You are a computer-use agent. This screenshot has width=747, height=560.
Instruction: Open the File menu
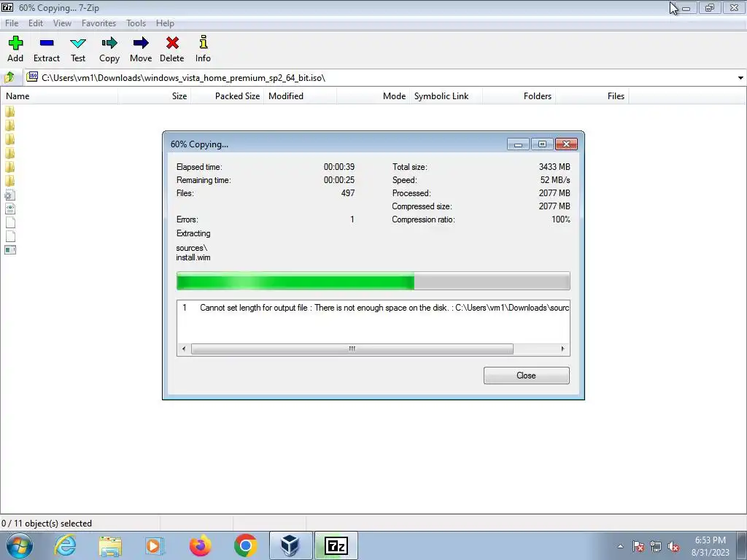[x=12, y=23]
